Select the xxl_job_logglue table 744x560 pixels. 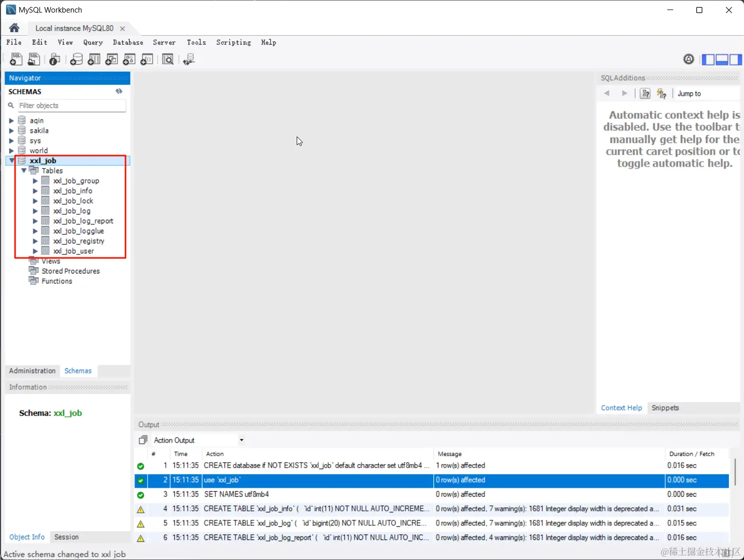coord(79,231)
